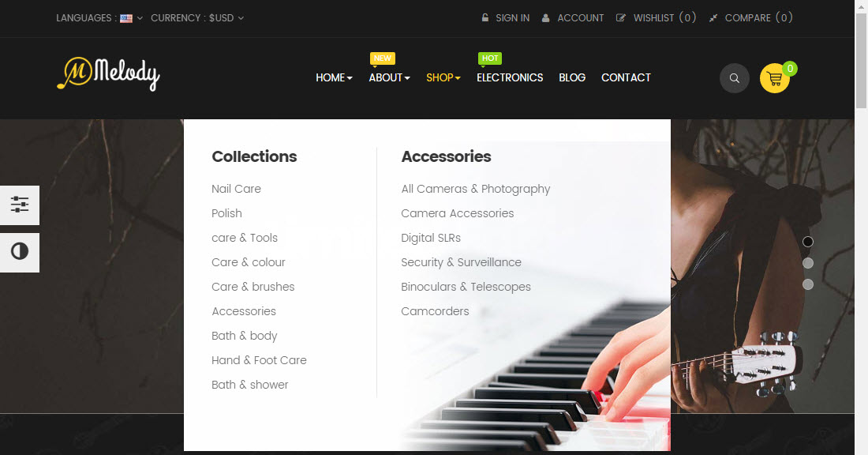868x455 pixels.
Task: Open the Electronics menu item
Action: point(510,77)
